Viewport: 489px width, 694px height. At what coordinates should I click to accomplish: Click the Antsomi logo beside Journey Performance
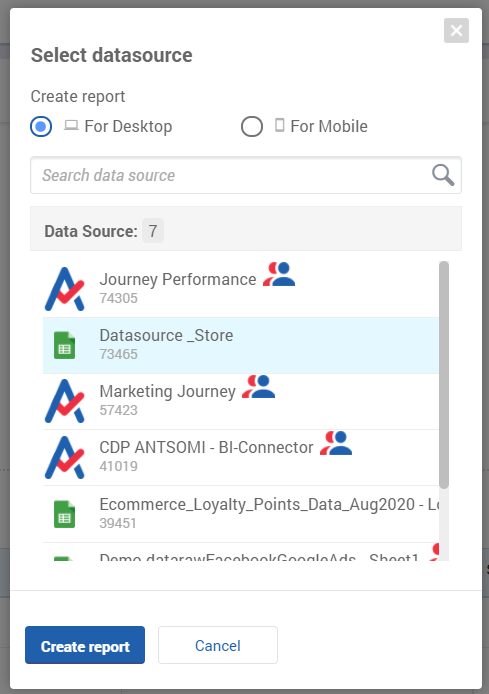pos(65,289)
